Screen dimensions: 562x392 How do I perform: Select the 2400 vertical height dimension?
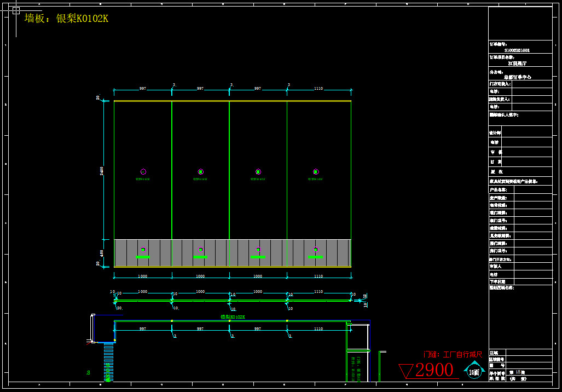(101, 171)
